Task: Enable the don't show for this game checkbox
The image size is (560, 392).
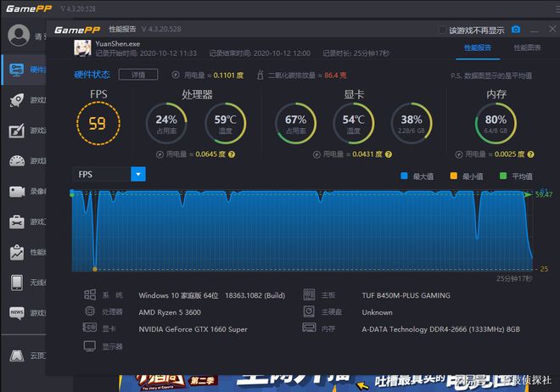Action: click(442, 30)
